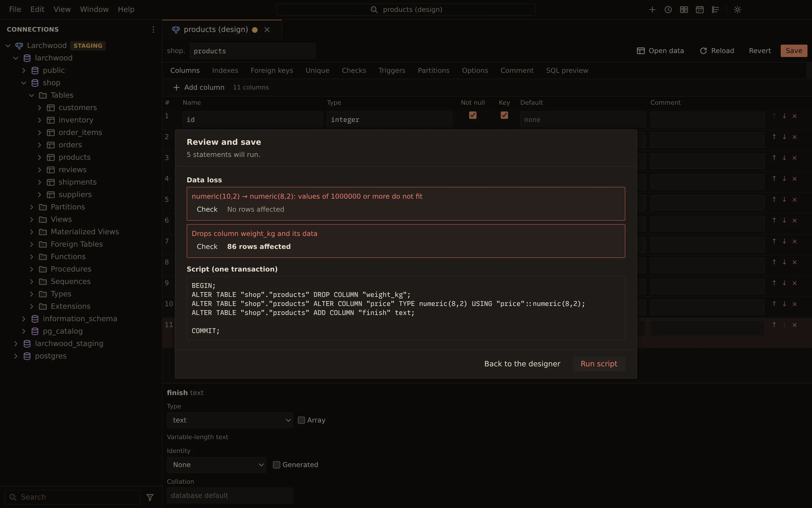Image resolution: width=812 pixels, height=508 pixels.
Task: Switch to the Indexes tab
Action: point(225,71)
